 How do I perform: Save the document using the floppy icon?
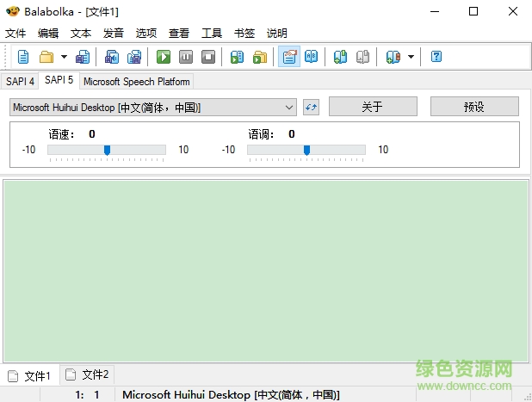83,57
